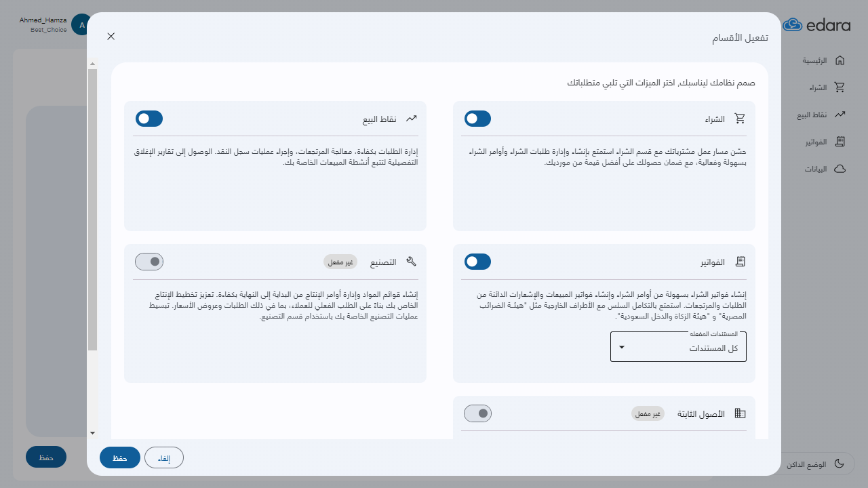Click the background page حفظ button

(x=46, y=457)
